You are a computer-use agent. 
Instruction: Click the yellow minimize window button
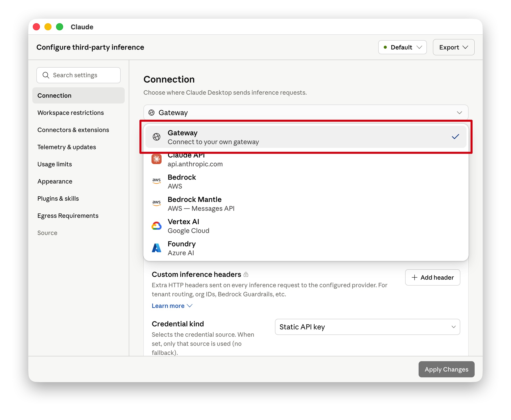(48, 27)
